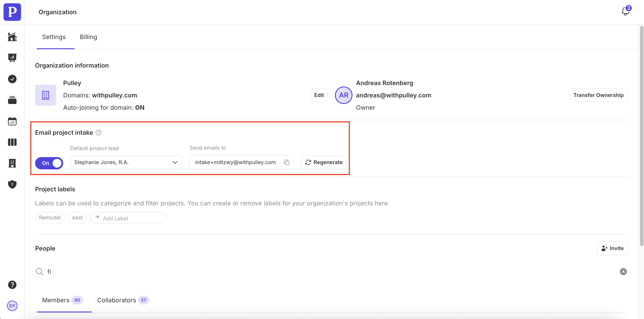The width and height of the screenshot is (644, 319).
Task: Click the Add Label input field
Action: pos(128,218)
